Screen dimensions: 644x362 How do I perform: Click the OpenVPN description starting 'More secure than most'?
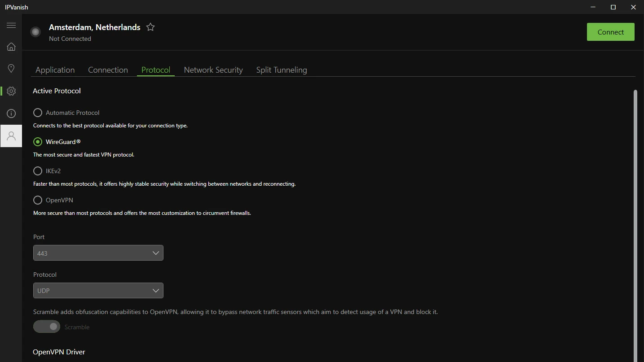coord(142,213)
